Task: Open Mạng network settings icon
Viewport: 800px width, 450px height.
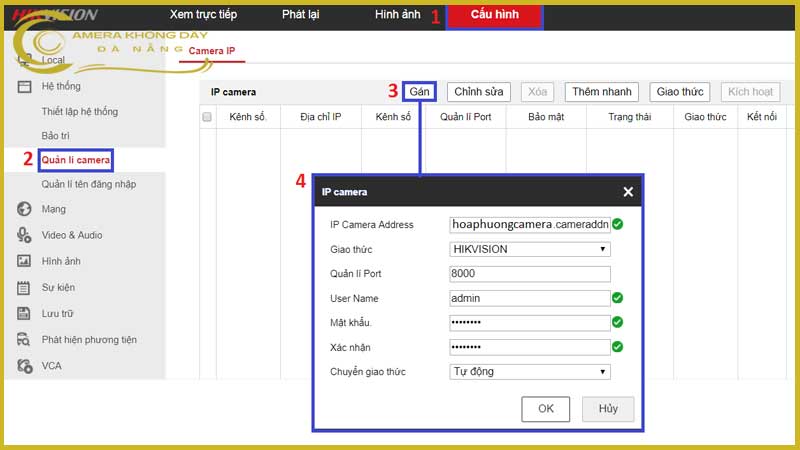Action: coord(24,209)
